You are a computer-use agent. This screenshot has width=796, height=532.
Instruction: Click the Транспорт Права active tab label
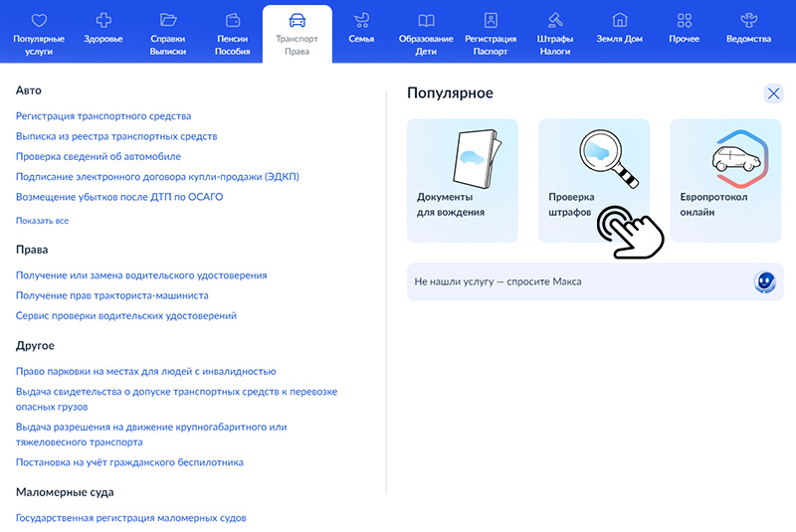(297, 45)
